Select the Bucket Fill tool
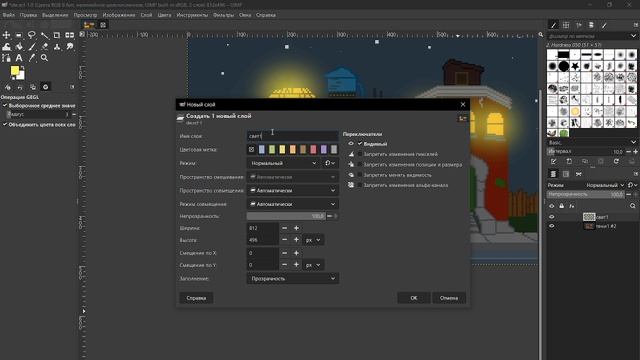The image size is (640, 360). (19, 47)
